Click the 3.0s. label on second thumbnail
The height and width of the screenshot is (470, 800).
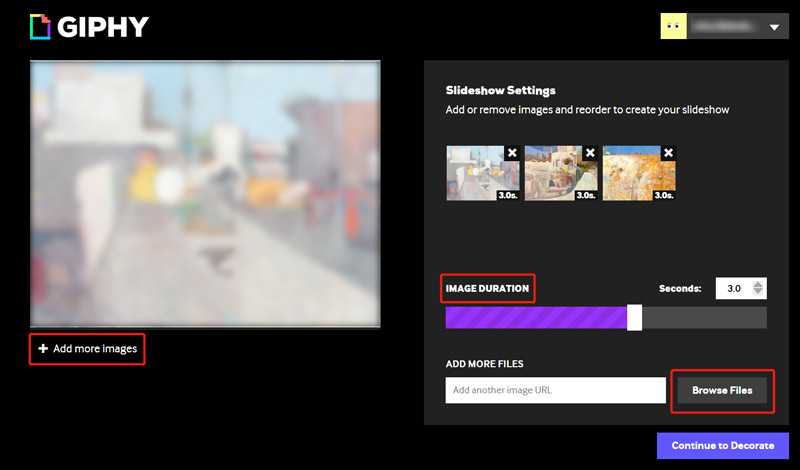click(586, 195)
